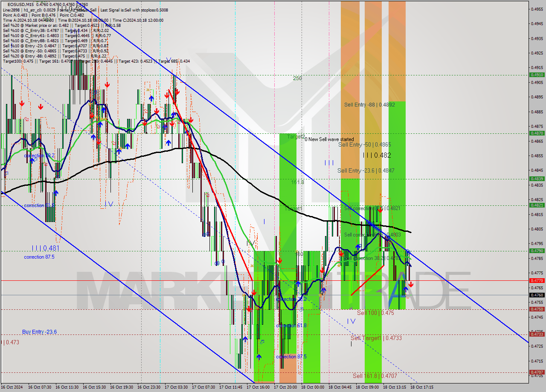Screen dimensions: 546x392
Task: Click the 'Sell Entry -88 | 0.4892' label
Action: point(369,104)
